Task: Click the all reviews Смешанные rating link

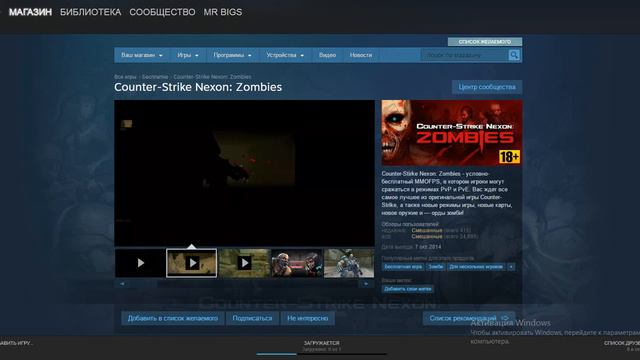Action: pyautogui.click(x=427, y=237)
